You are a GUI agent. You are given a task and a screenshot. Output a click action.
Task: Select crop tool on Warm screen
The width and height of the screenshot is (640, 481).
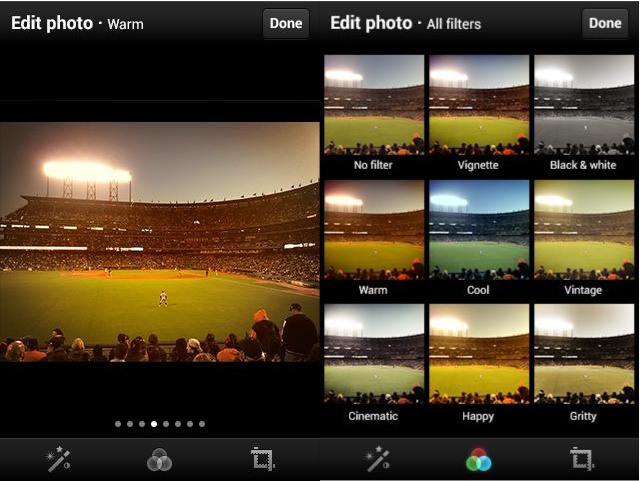pyautogui.click(x=263, y=460)
